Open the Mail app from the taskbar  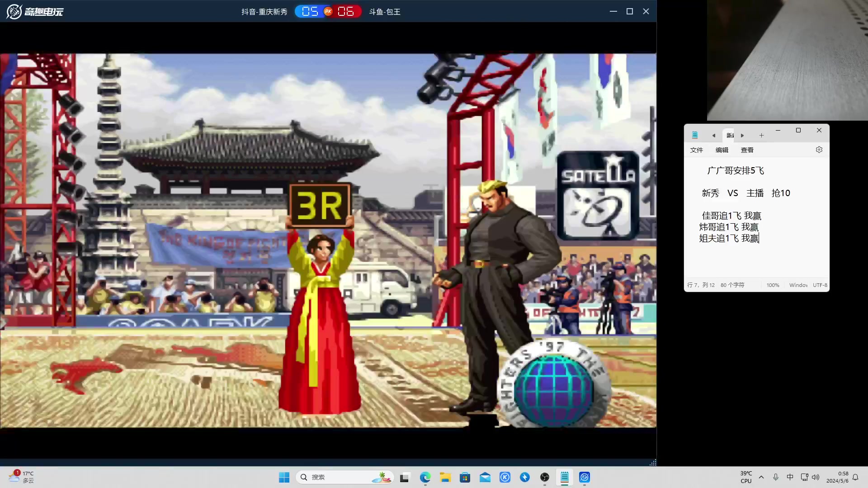pyautogui.click(x=485, y=477)
